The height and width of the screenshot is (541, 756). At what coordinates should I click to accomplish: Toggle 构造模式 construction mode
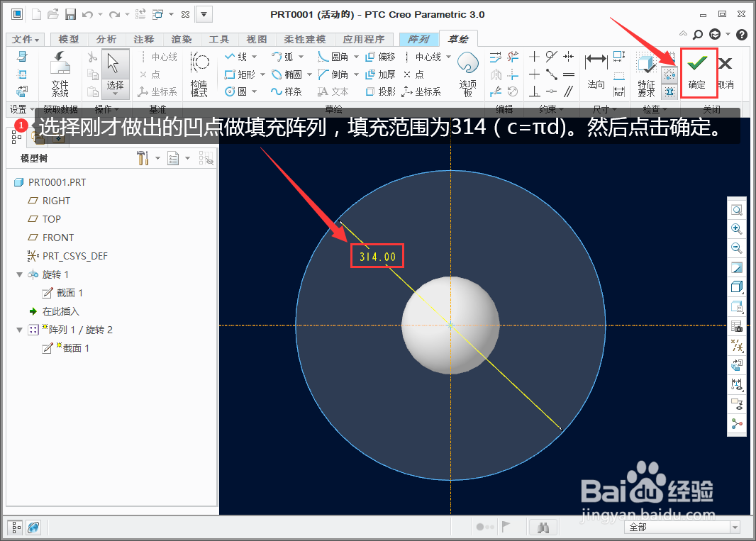click(199, 74)
